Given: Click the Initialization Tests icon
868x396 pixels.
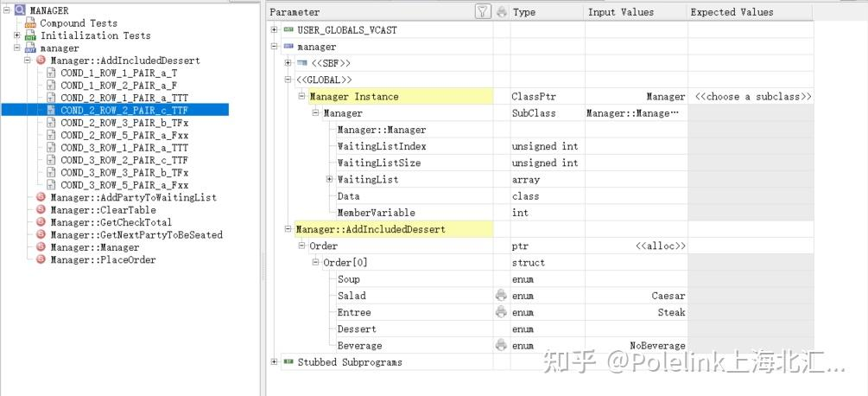Looking at the screenshot, I should (30, 35).
